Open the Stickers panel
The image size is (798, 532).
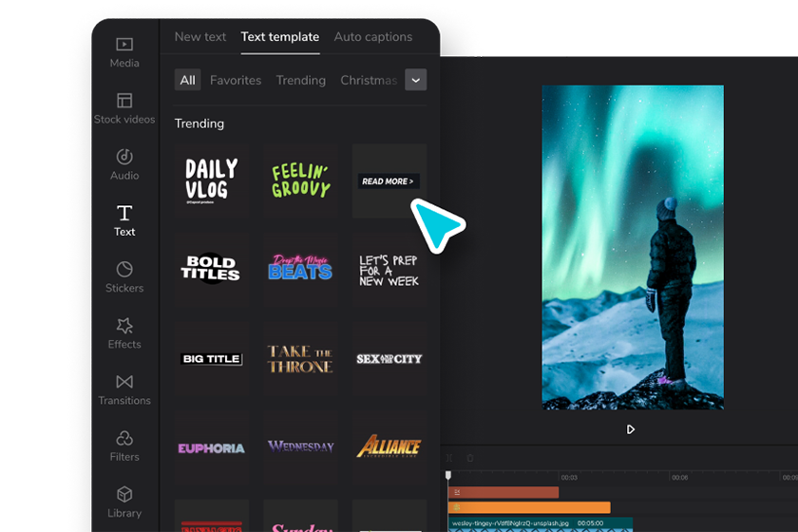click(124, 277)
